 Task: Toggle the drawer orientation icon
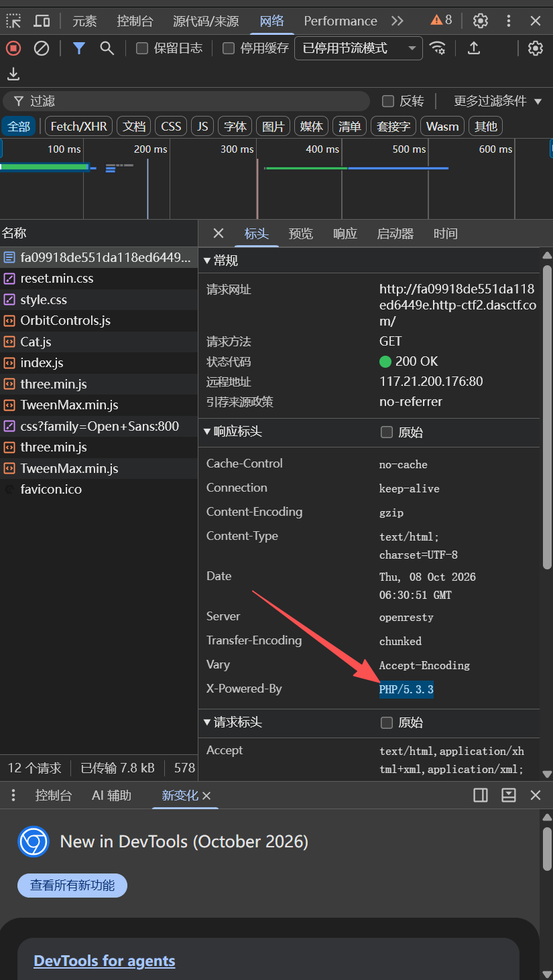coord(481,795)
